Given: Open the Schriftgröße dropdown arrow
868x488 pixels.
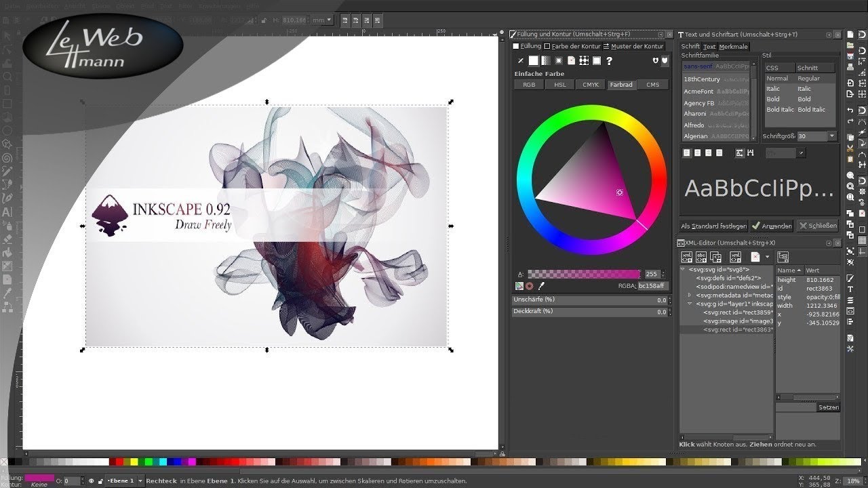Looking at the screenshot, I should [x=832, y=136].
